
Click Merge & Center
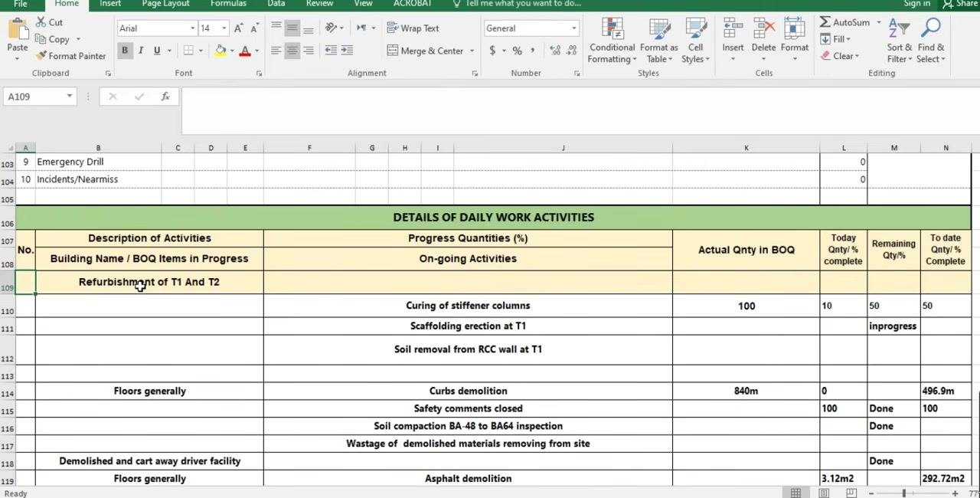[426, 51]
